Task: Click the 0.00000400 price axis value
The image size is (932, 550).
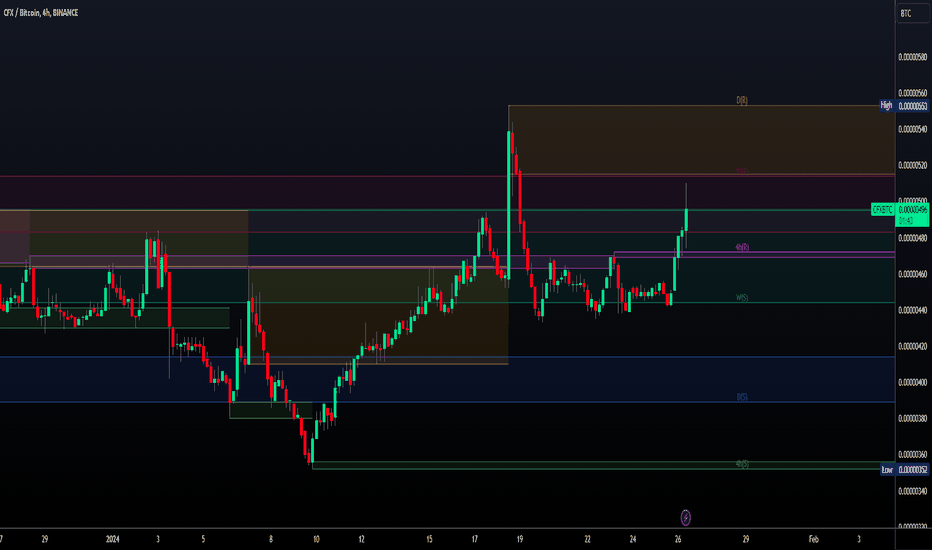Action: click(x=912, y=382)
